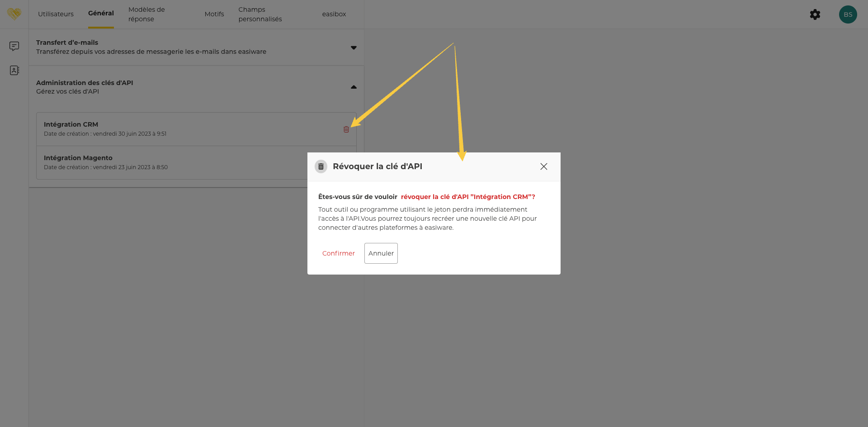This screenshot has width=868, height=427.
Task: Collapse the Administration des clés d'API section
Action: (354, 87)
